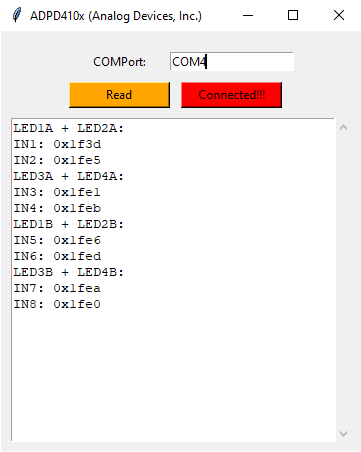Click the IN8: 0x1fe0 reading

[57, 304]
